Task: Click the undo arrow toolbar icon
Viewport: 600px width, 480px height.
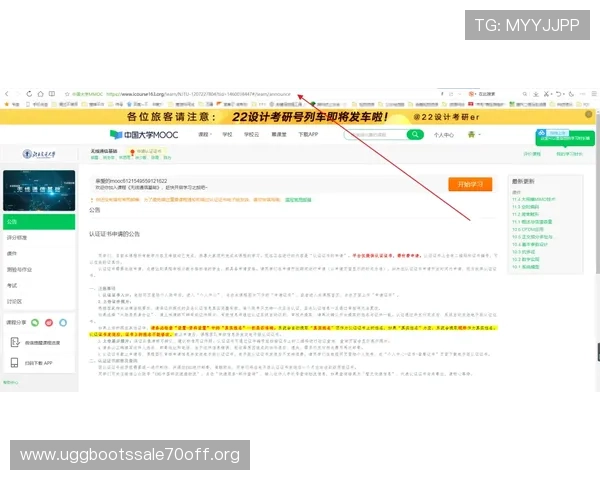Action: 559,94
